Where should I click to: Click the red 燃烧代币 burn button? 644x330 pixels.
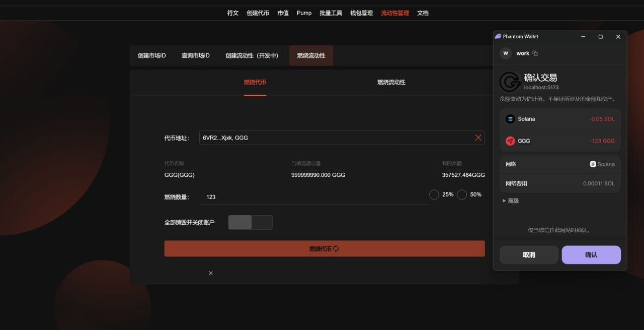[x=325, y=248]
